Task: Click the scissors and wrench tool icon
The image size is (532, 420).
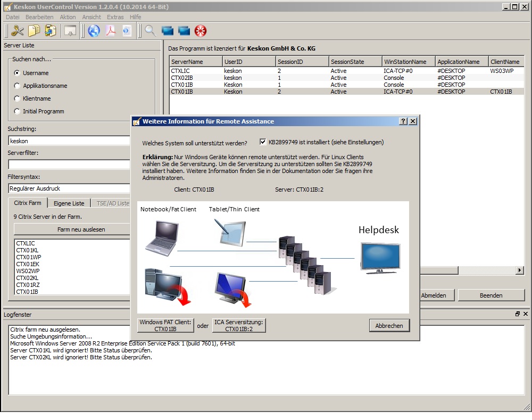Action: (17, 31)
